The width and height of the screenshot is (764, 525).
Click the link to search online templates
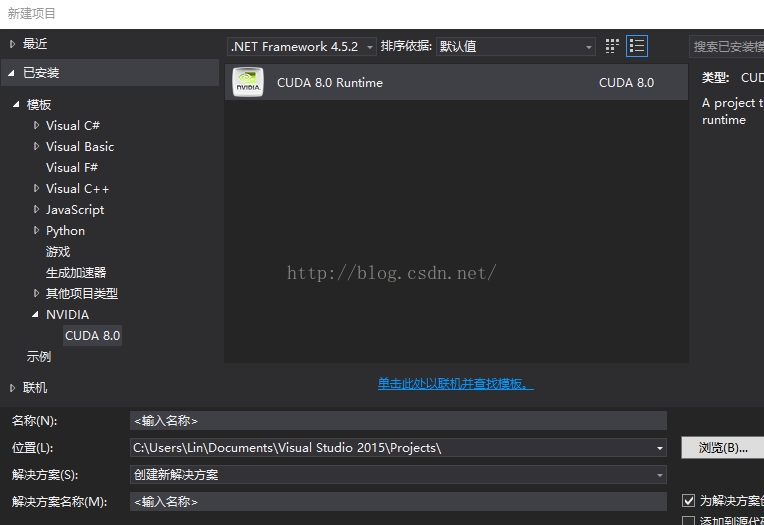[x=456, y=384]
